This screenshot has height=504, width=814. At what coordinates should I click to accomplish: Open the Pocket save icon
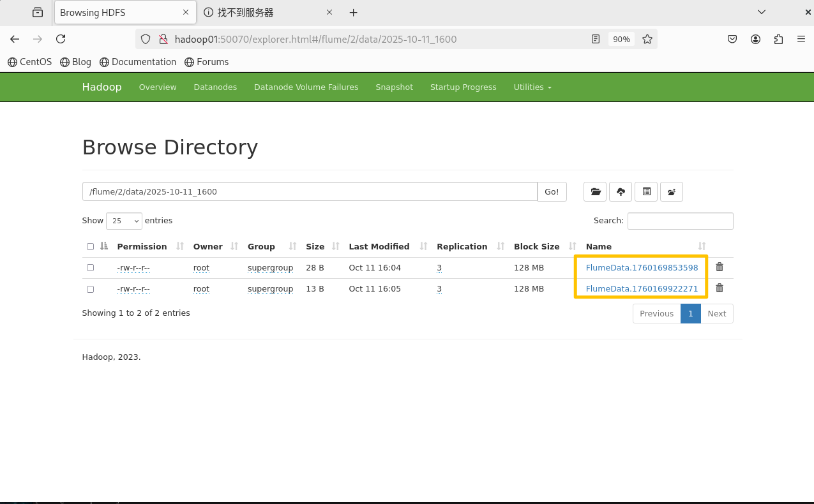click(x=732, y=39)
